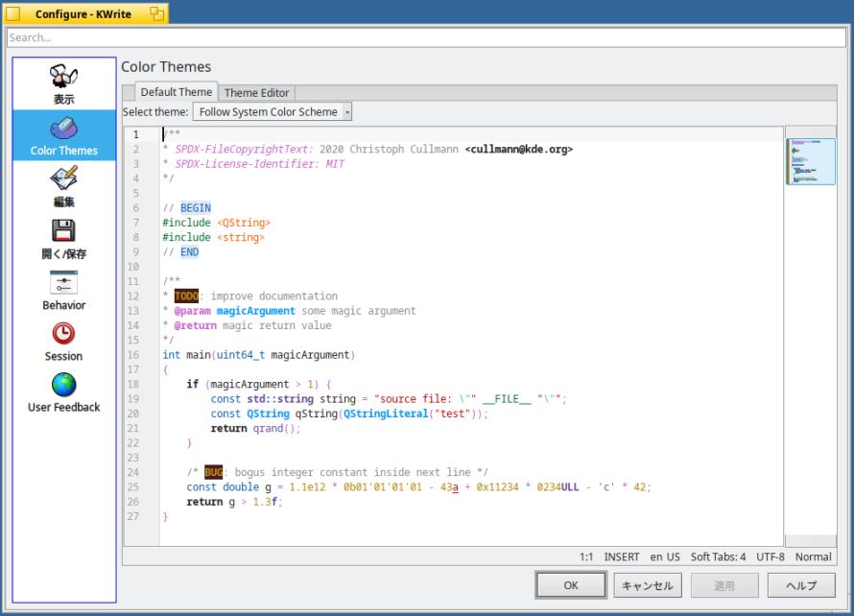Screen dimensions: 854x616
Task: Click the cullmann@kde.org email text
Action: click(519, 149)
